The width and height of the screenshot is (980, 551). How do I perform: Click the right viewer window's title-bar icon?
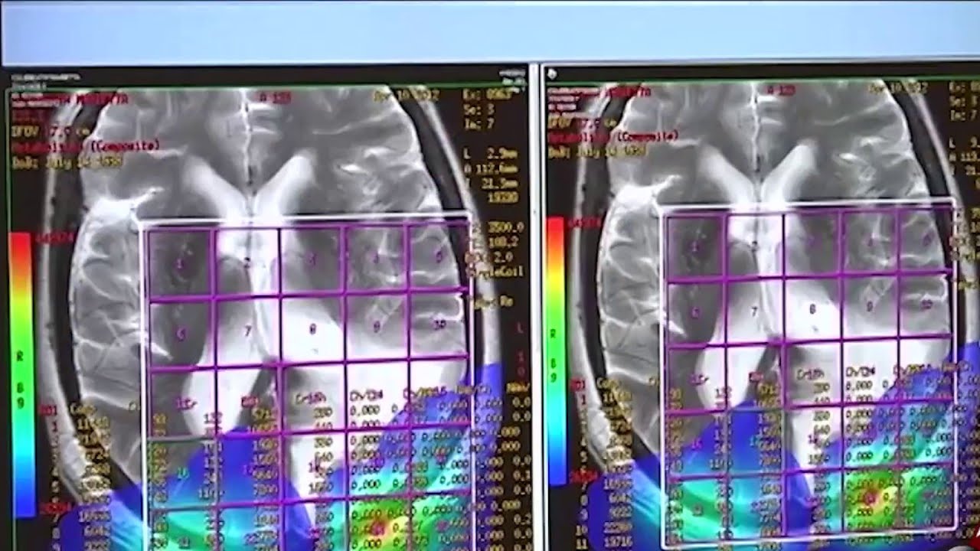[x=553, y=73]
